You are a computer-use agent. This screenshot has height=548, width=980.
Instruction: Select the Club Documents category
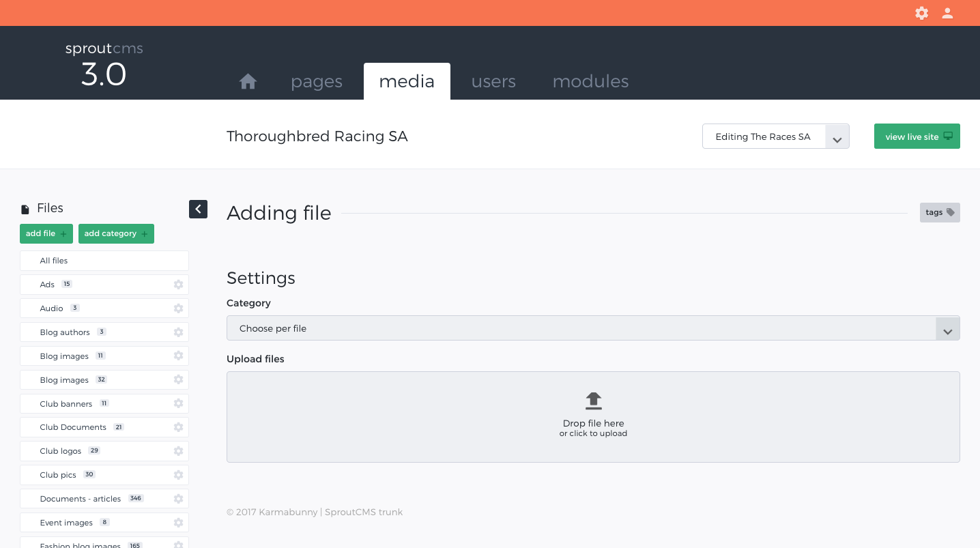click(x=104, y=427)
